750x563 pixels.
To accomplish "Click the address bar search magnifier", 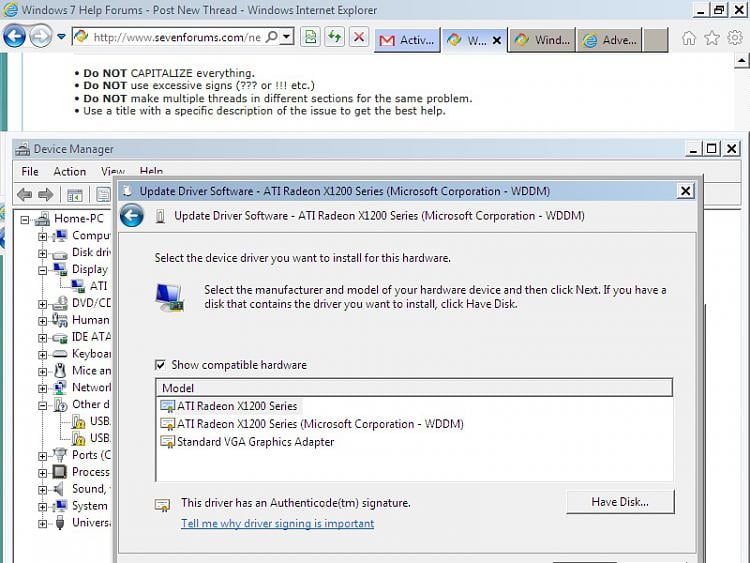I will click(271, 37).
